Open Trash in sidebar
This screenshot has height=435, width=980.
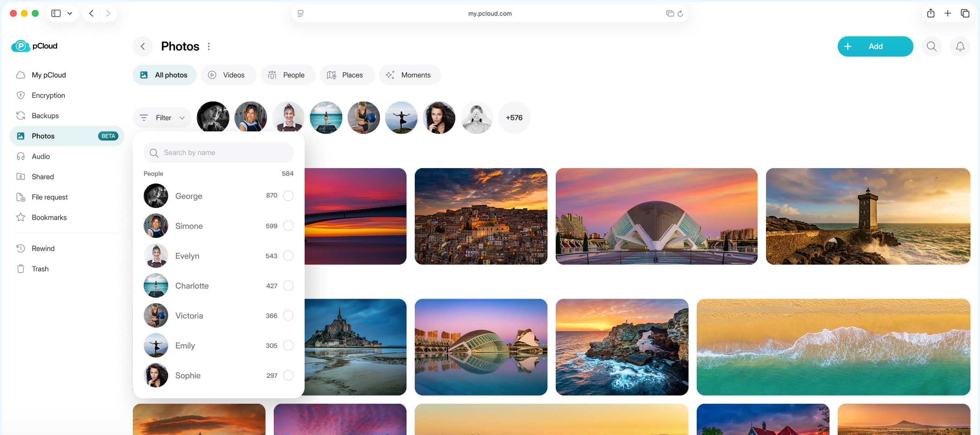click(67, 269)
